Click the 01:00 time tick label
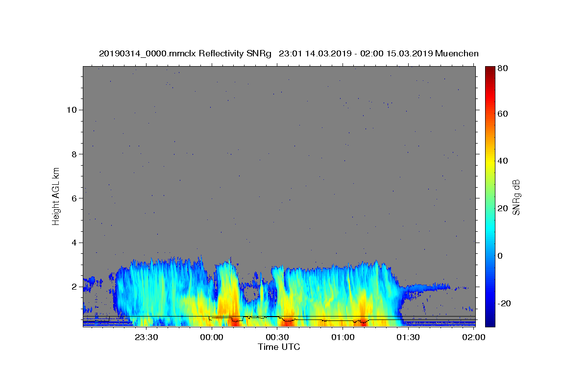588x392 pixels. (343, 337)
